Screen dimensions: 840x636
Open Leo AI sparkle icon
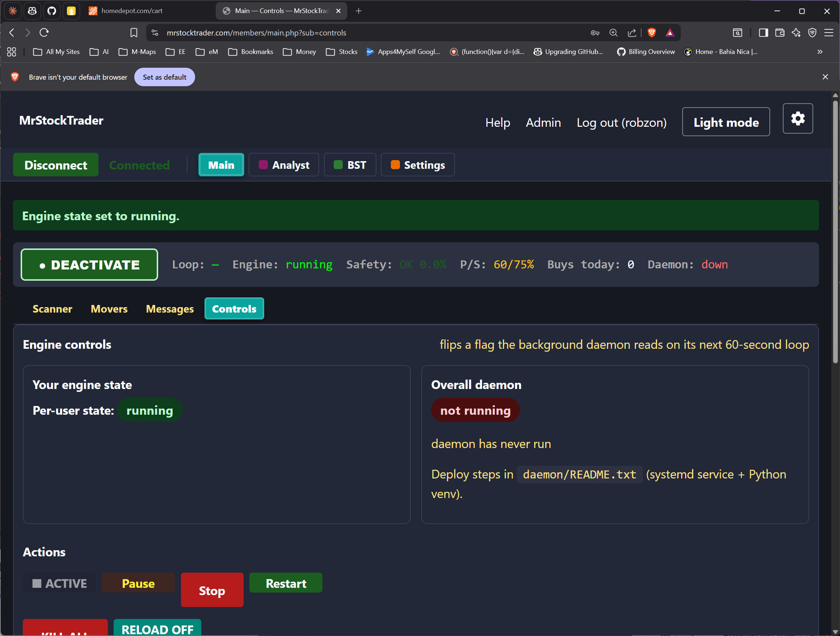(x=796, y=33)
